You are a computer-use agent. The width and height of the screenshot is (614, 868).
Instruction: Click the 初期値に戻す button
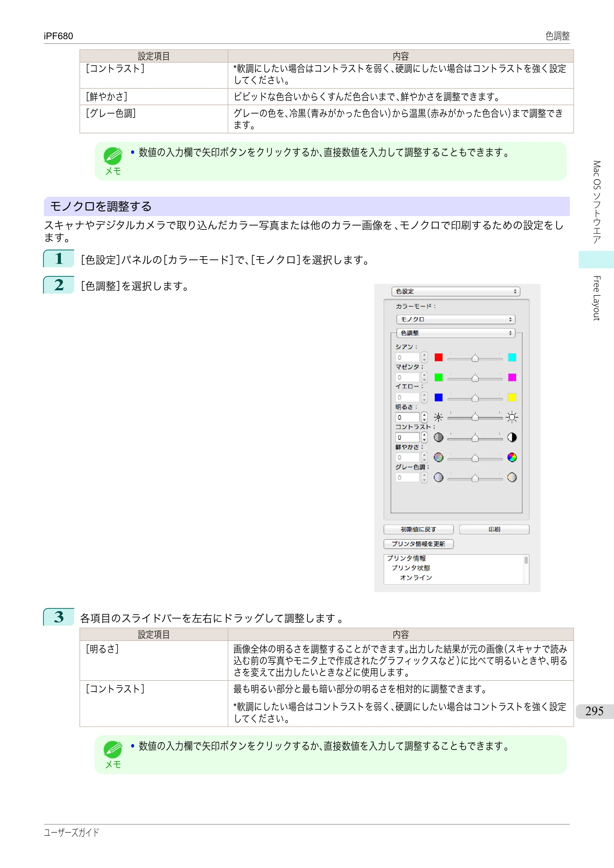click(x=418, y=529)
